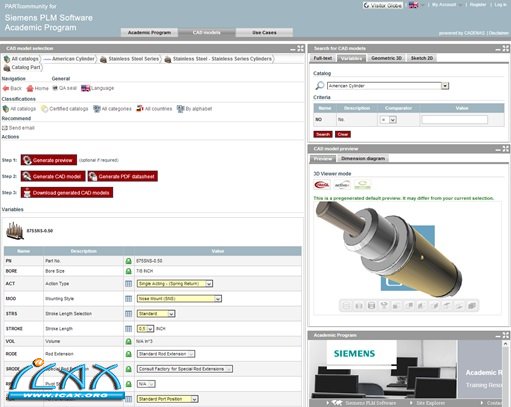Switch to Geometric 3D search tab
Screen dimensions: 511x407
point(387,58)
